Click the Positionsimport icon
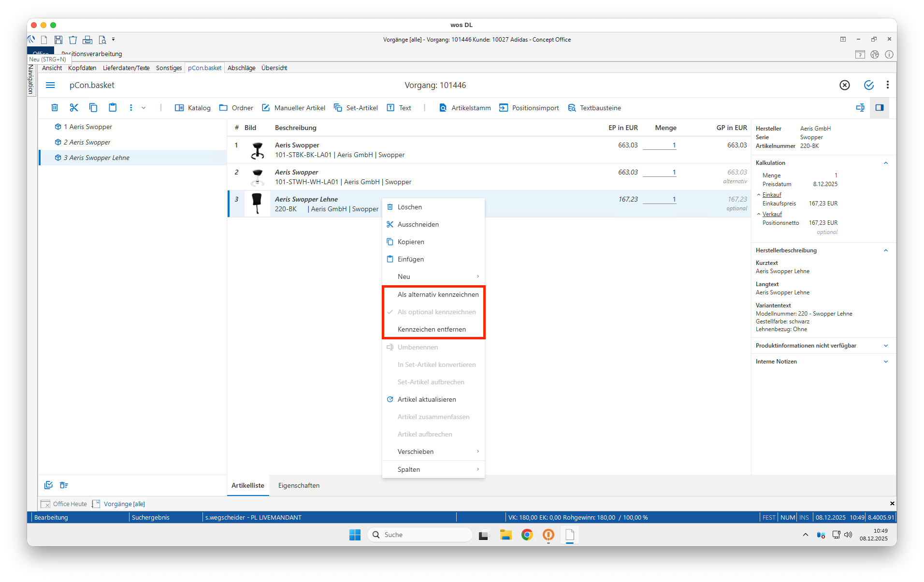The image size is (924, 582). [504, 108]
